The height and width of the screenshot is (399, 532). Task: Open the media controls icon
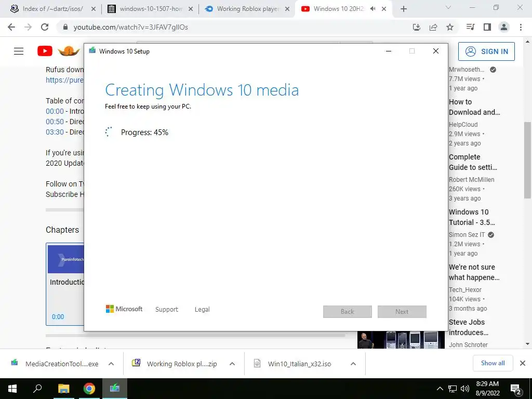[x=471, y=27]
